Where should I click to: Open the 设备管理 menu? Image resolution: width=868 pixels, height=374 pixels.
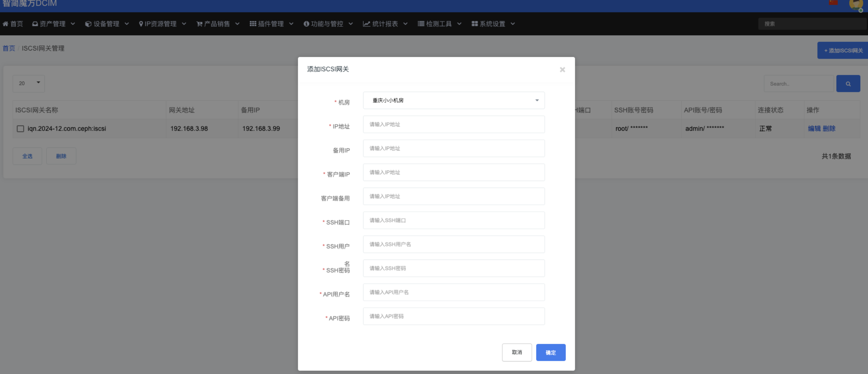point(107,24)
